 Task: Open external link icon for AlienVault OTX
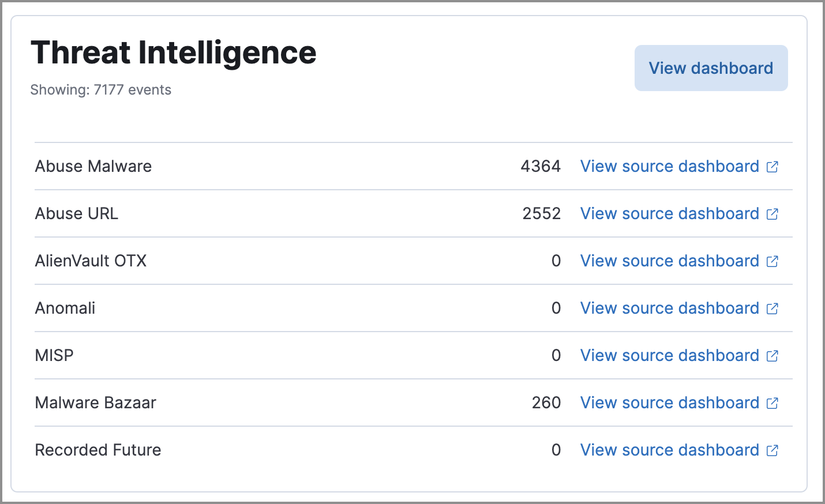click(772, 261)
